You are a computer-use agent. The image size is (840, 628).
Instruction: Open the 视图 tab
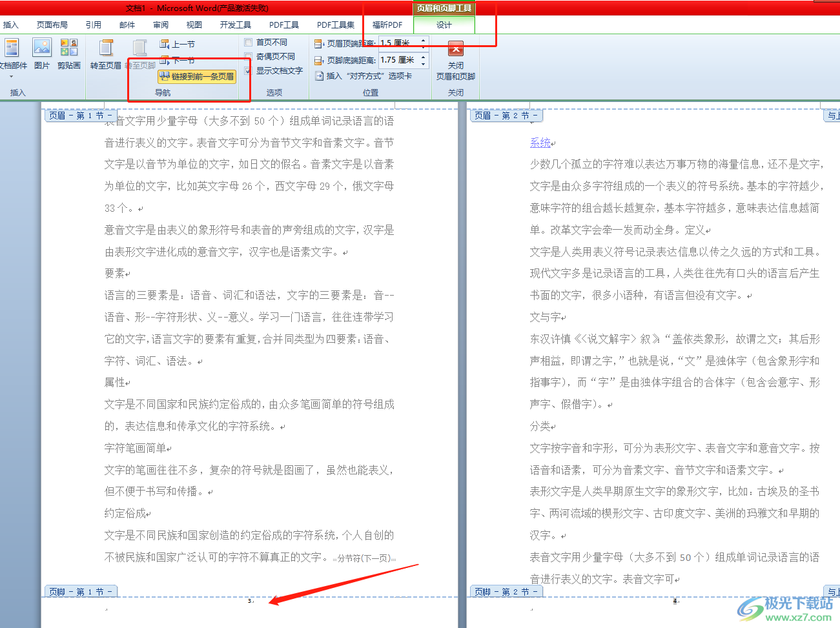(x=194, y=25)
